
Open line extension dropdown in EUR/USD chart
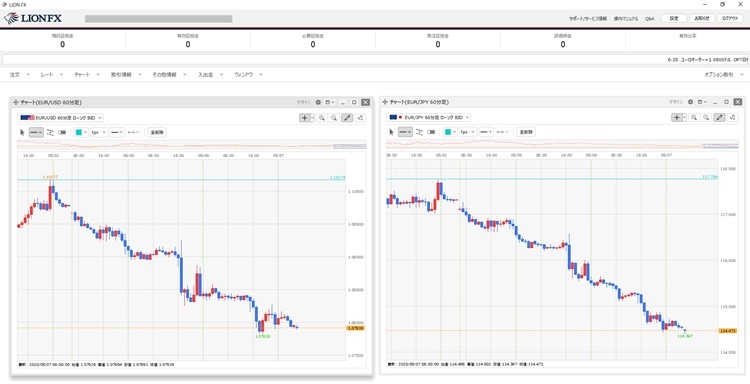133,132
